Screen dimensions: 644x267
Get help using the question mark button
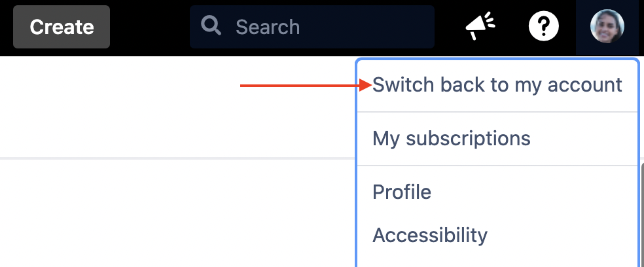coord(543,27)
